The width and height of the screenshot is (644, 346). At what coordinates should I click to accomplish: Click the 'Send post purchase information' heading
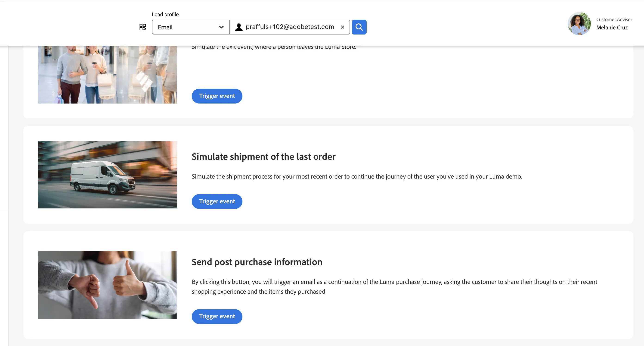257,262
